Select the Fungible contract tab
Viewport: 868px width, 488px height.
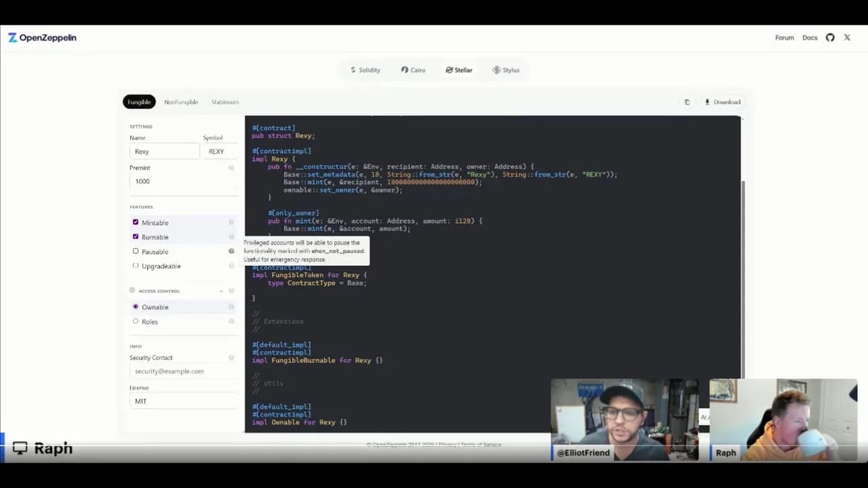point(139,102)
